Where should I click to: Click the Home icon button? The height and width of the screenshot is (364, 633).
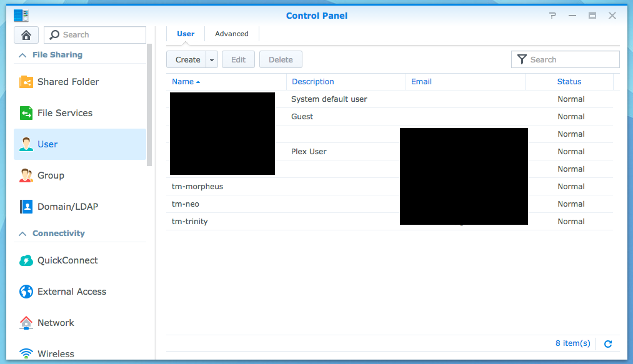tap(26, 35)
